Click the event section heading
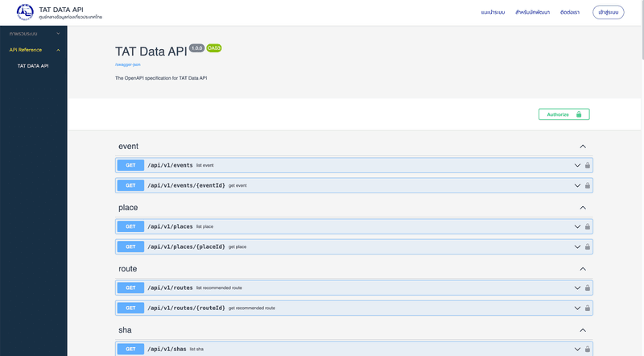Screen dimensions: 644x356 coord(128,147)
